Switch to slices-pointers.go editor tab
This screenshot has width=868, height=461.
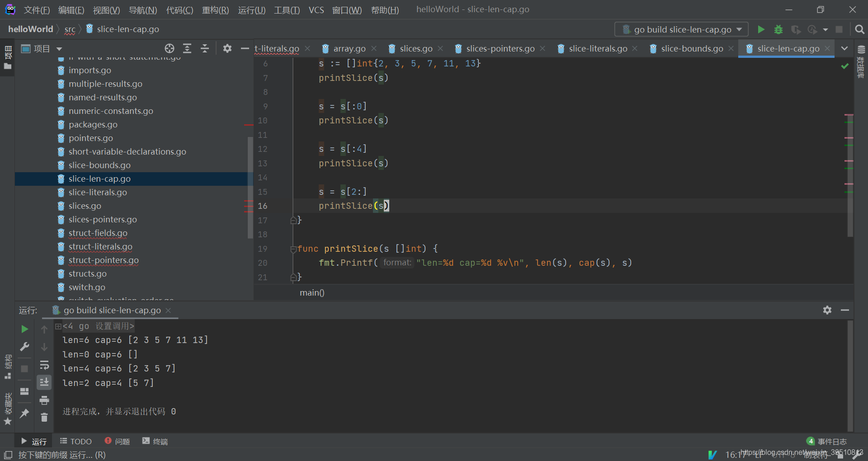(x=500, y=48)
